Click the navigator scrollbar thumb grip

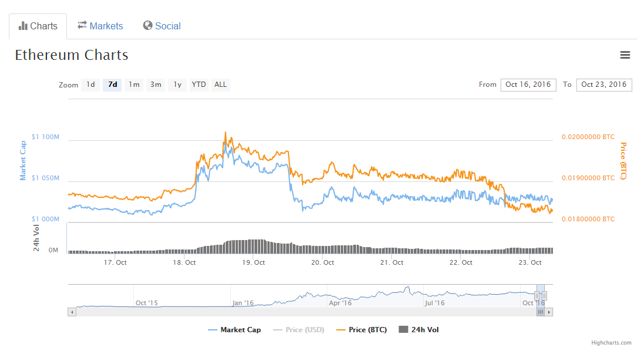click(x=541, y=312)
